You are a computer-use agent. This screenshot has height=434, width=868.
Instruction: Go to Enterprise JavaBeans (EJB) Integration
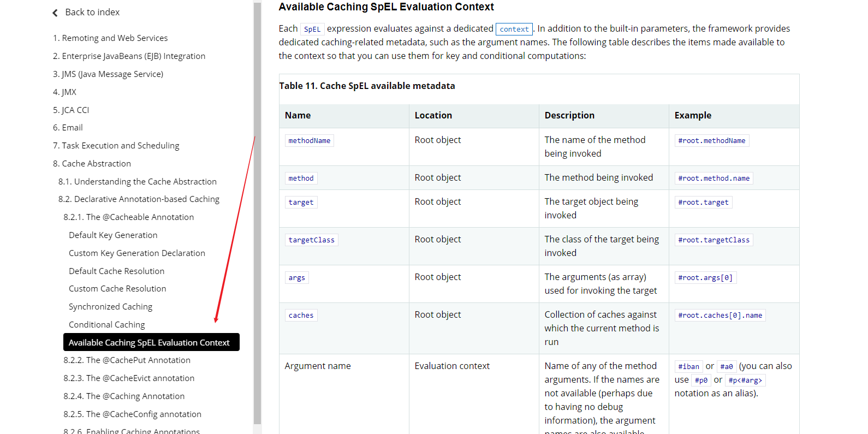[x=129, y=56]
